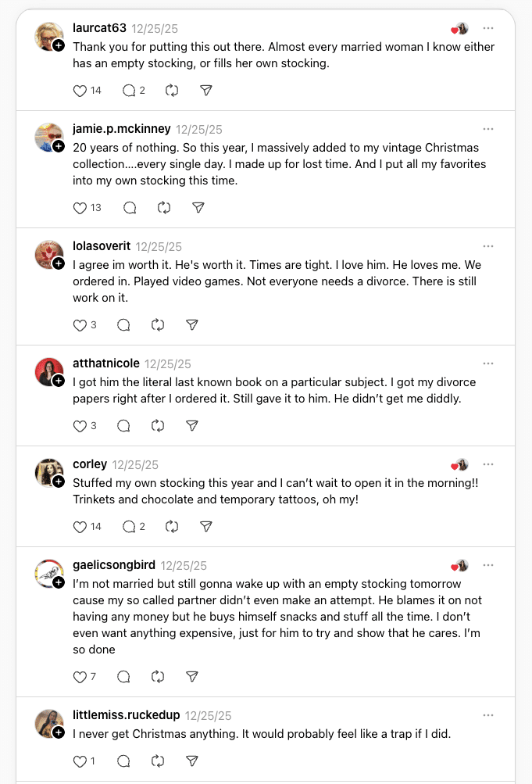Image resolution: width=532 pixels, height=784 pixels.
Task: Open the 12/25/25 timestamp on lolasoverit's comment
Action: (x=159, y=246)
